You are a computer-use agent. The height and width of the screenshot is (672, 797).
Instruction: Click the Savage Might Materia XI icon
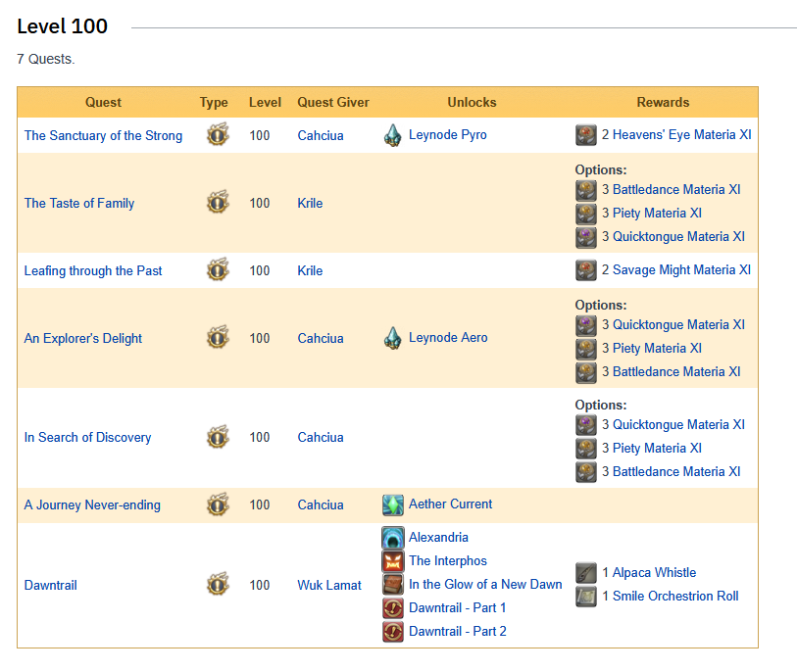pyautogui.click(x=586, y=270)
